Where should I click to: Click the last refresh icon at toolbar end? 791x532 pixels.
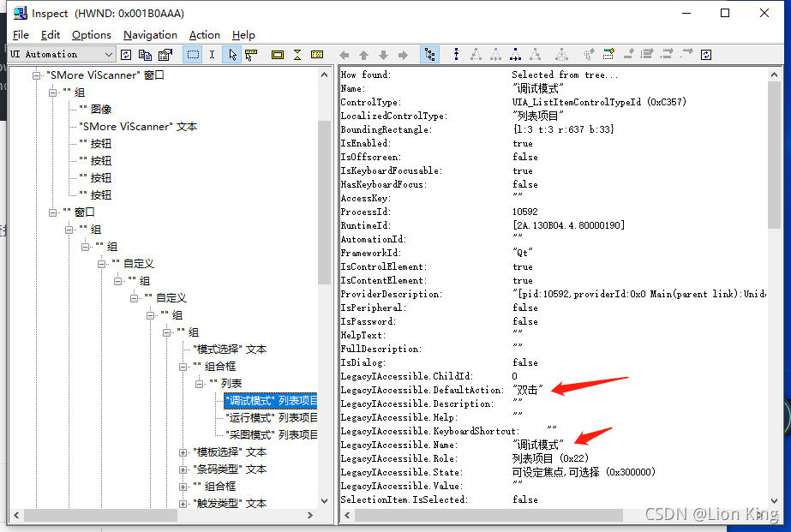click(x=706, y=55)
